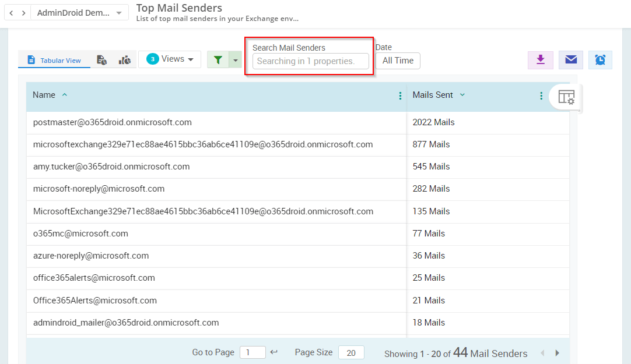Expand the arrow next to the filter icon
Viewport: 631px width, 364px height.
235,59
